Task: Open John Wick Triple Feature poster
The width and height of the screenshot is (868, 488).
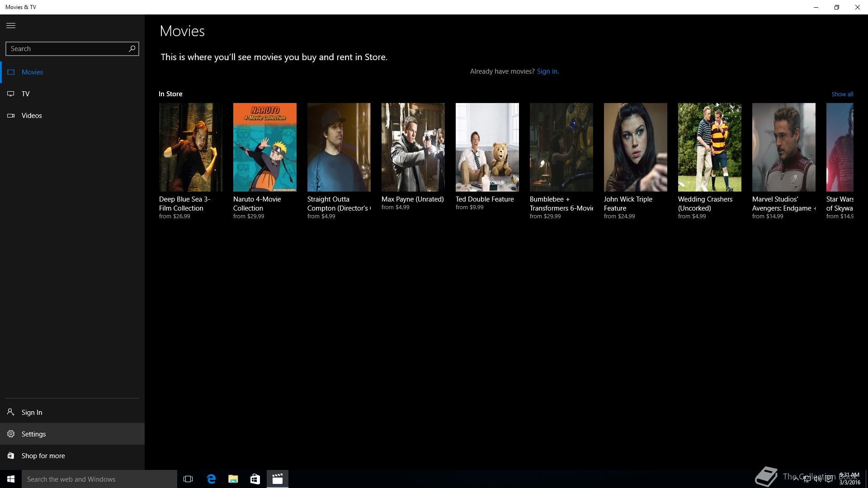Action: [x=636, y=147]
